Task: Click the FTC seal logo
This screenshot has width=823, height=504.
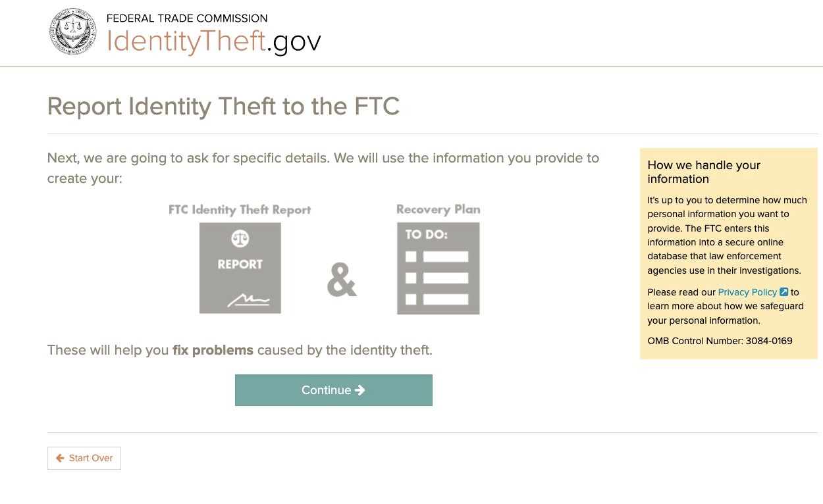Action: 73,32
